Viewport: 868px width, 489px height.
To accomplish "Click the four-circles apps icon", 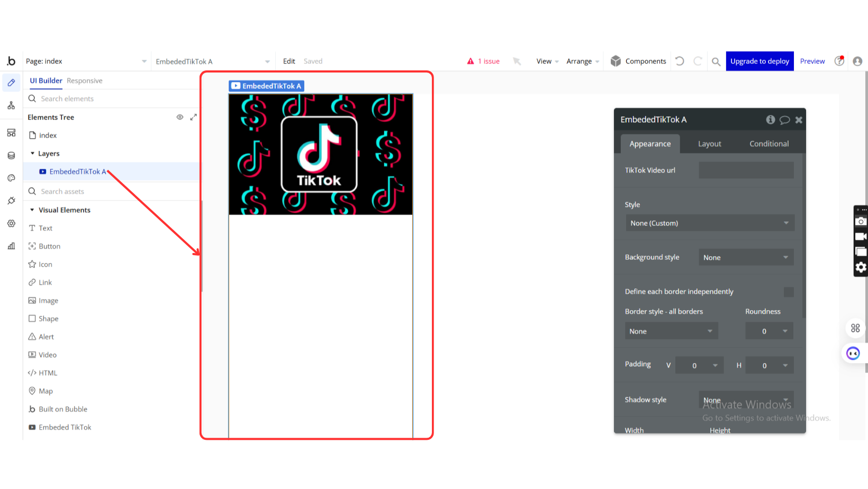I will point(855,328).
